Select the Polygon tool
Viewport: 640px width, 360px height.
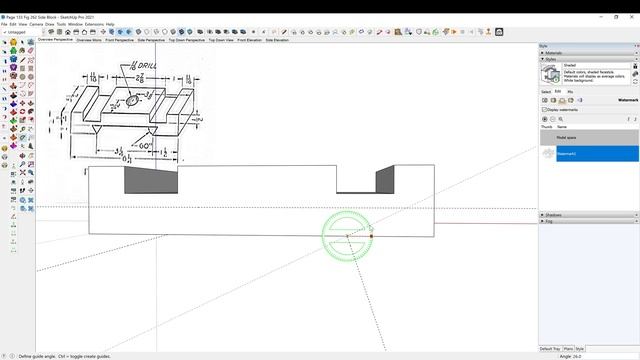[x=31, y=77]
